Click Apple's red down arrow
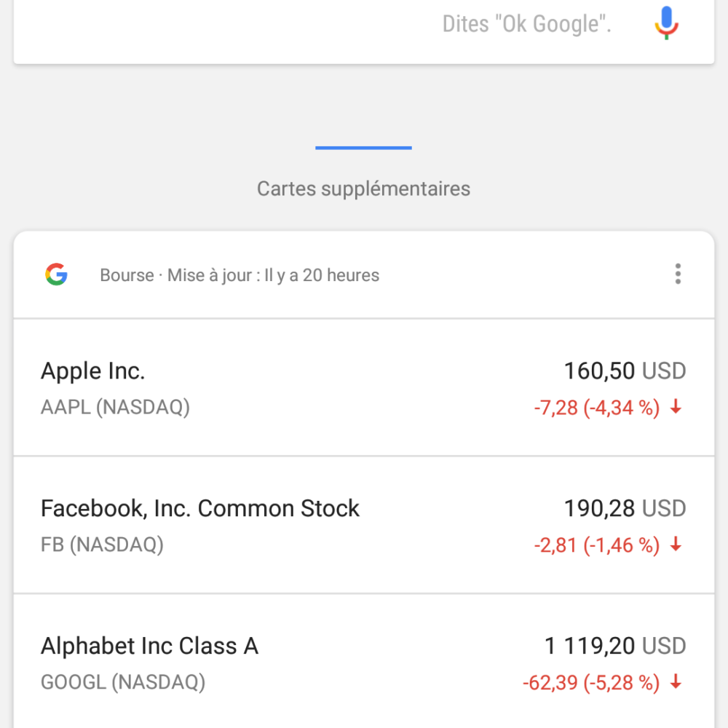The image size is (728, 728). pos(676,406)
